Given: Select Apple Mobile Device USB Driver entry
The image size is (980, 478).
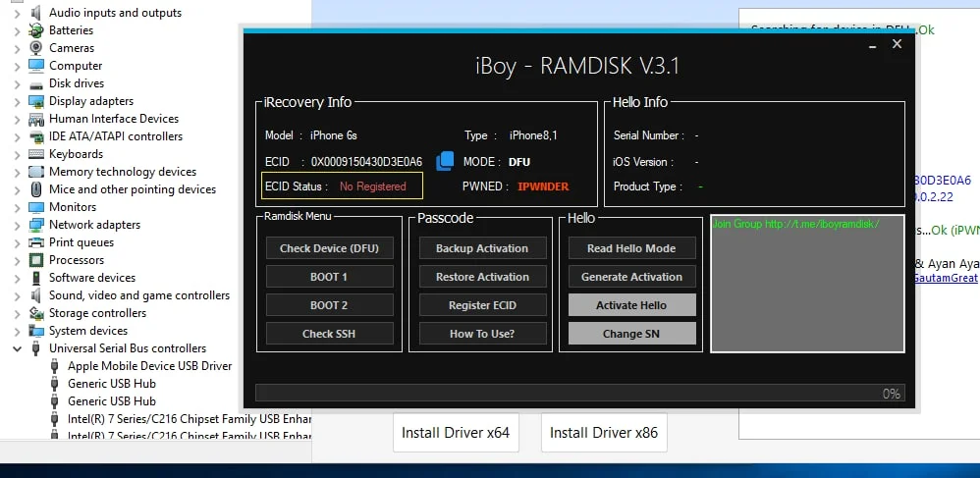Looking at the screenshot, I should point(150,366).
